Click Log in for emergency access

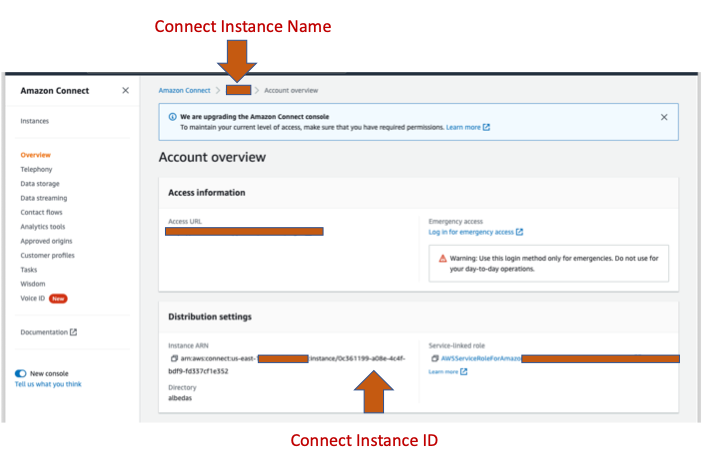click(471, 232)
